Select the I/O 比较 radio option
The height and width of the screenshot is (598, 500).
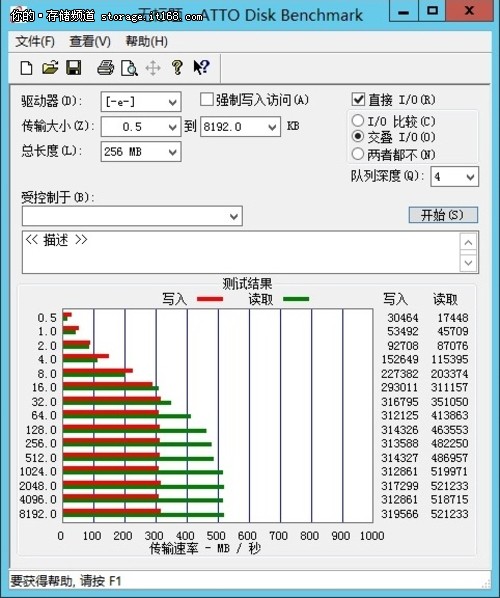click(x=357, y=121)
